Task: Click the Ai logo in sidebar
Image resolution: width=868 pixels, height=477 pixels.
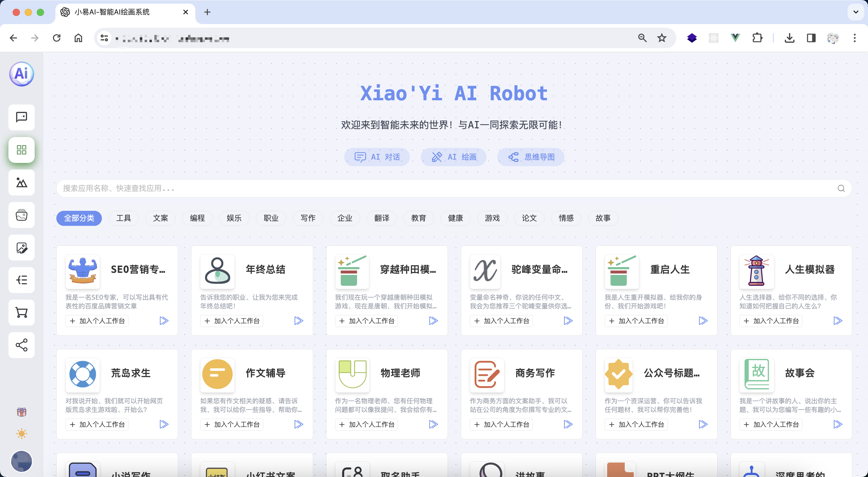Action: coord(22,74)
